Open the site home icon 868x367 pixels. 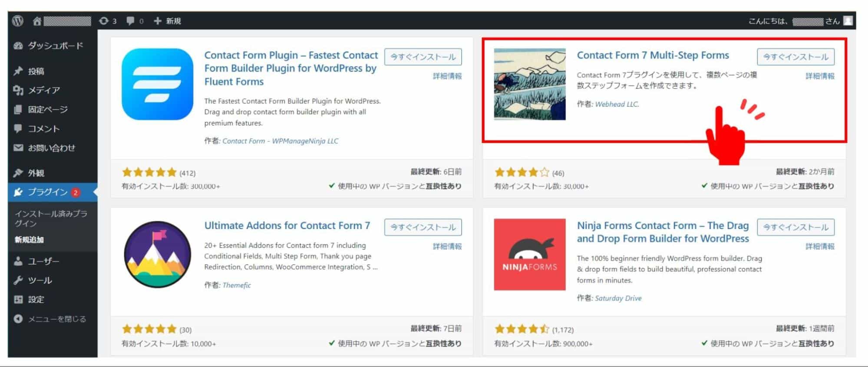pyautogui.click(x=37, y=21)
